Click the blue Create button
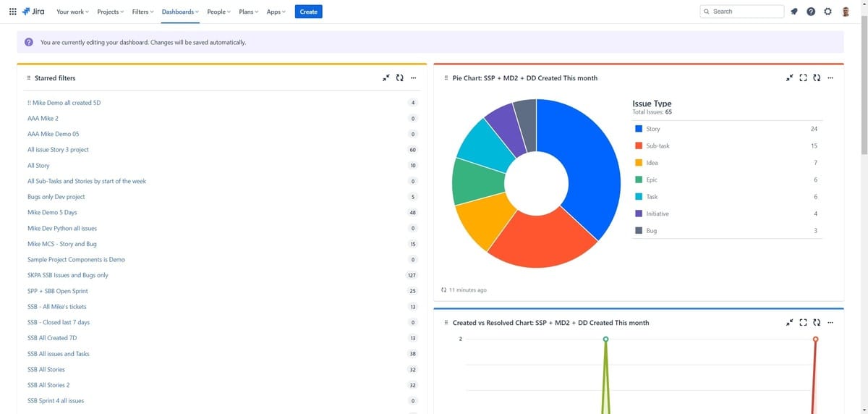Viewport: 868px width, 414px height. click(309, 12)
